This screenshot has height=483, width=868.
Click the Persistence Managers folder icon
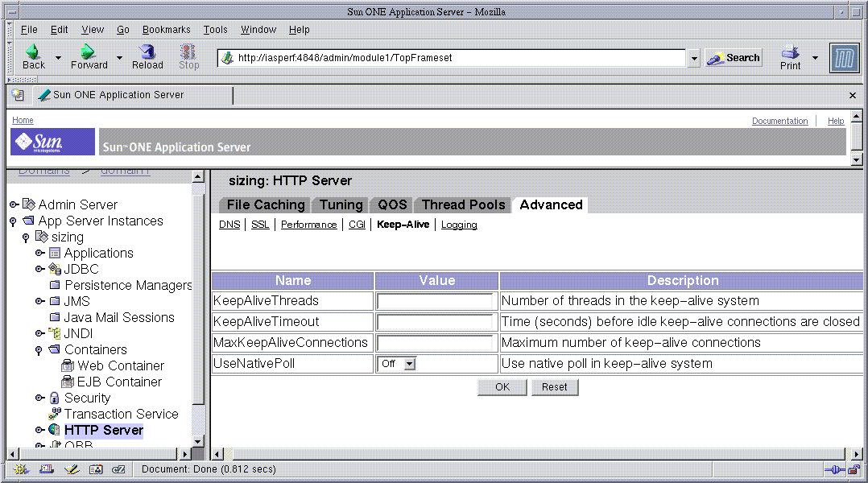tap(55, 285)
